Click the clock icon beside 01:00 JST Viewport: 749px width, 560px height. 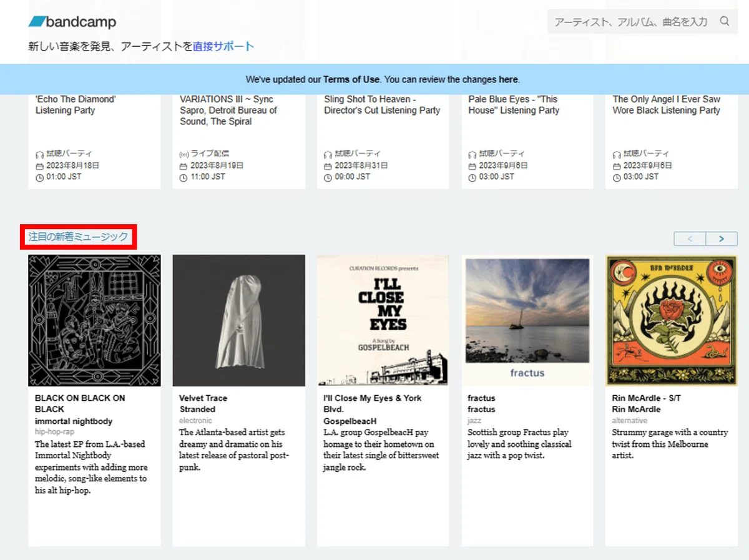pyautogui.click(x=39, y=177)
